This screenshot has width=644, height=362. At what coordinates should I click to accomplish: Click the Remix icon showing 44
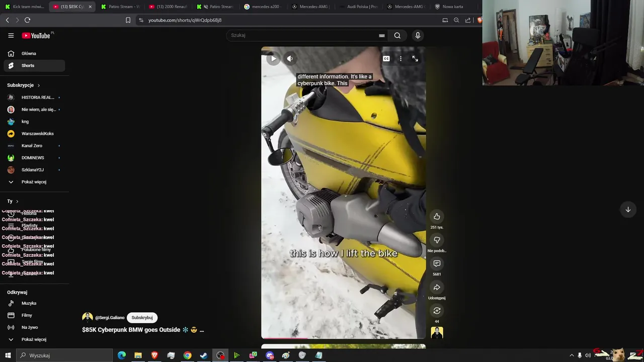click(x=437, y=311)
